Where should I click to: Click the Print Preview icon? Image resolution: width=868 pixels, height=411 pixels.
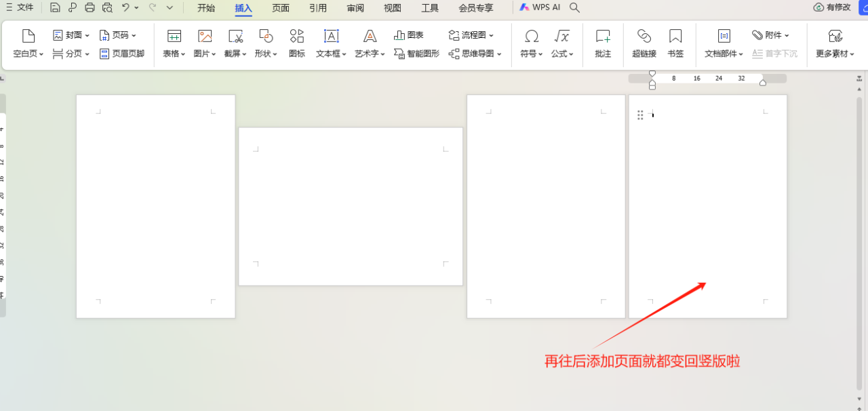pyautogui.click(x=107, y=7)
